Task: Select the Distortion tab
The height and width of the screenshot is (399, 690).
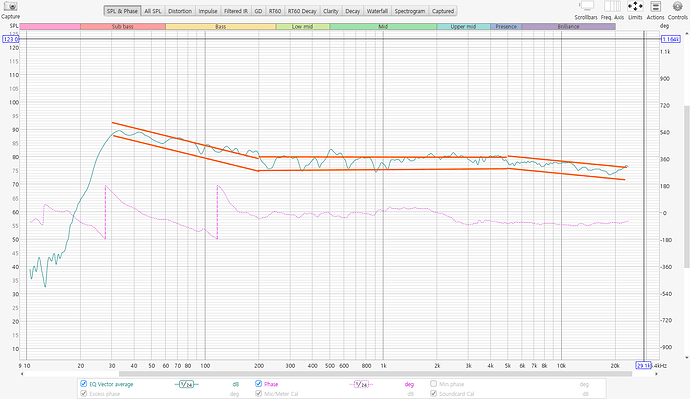Action: [180, 11]
